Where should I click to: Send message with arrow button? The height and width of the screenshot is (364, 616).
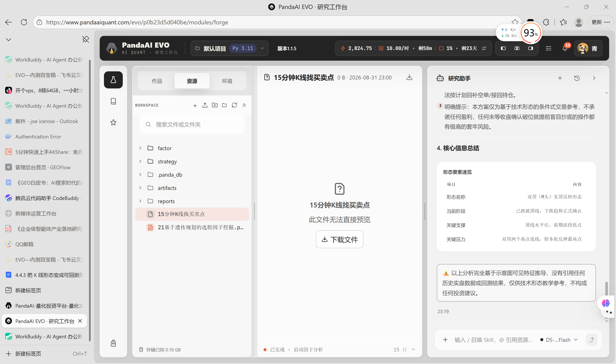coord(591,339)
